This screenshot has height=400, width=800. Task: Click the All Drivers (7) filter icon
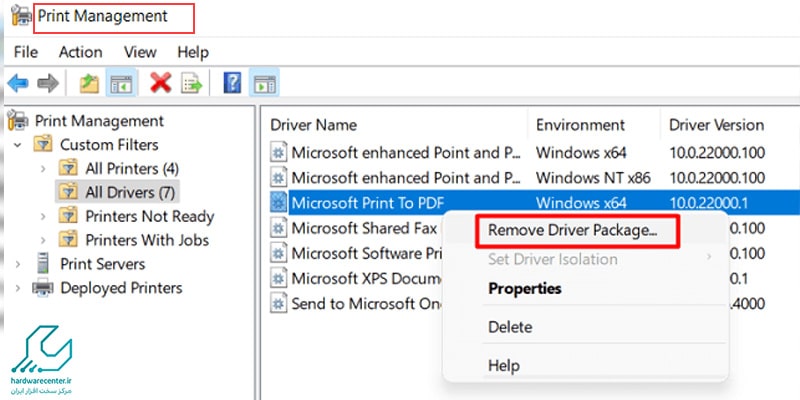68,192
